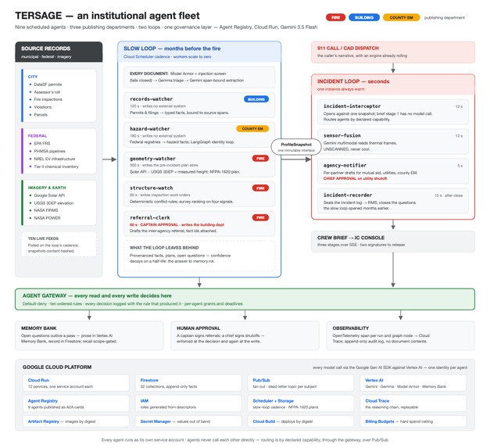Viewport: 490px width, 448px height.
Task: Click the COUNTY EM legend pill in the header
Action: coord(401,17)
